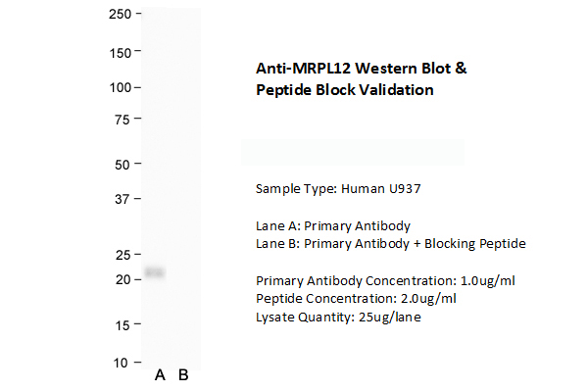Click the lane B label below the blot

tap(182, 375)
